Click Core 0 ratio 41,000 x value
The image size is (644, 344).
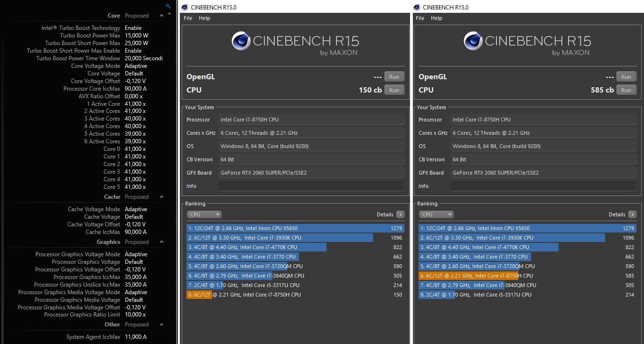pos(135,149)
